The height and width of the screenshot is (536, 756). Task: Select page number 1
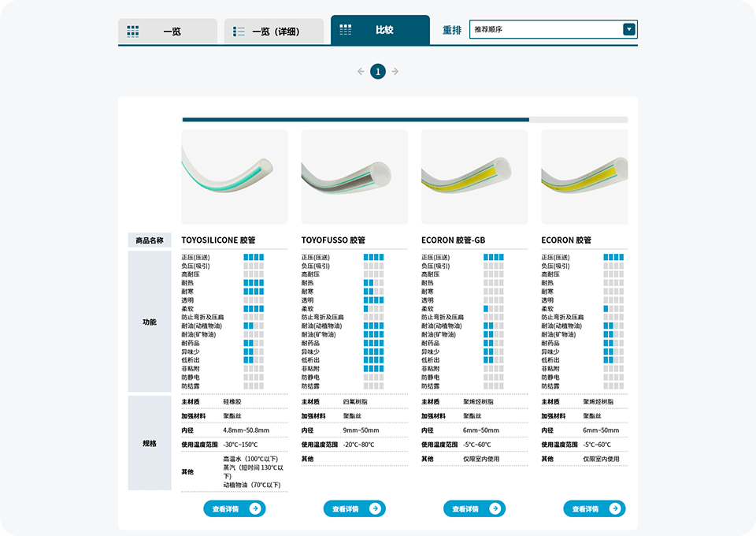tap(378, 72)
